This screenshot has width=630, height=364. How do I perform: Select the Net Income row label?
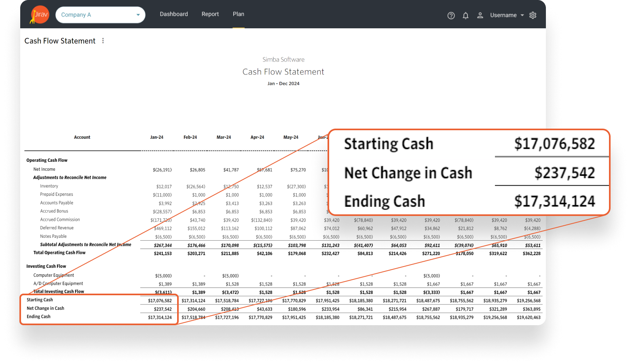44,169
